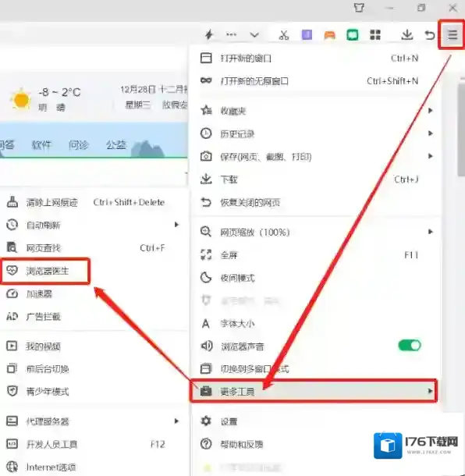Click the play icon beside 我的视频

[12, 346]
